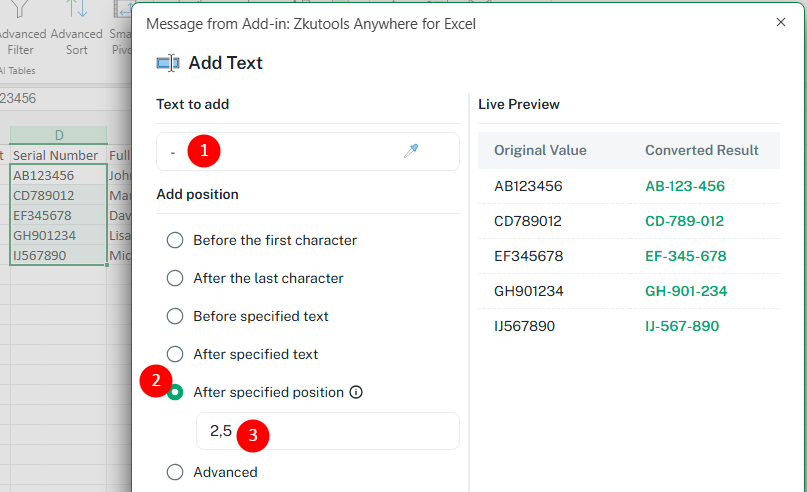Click original value GH901234 in Live Preview
The height and width of the screenshot is (492, 807).
click(529, 291)
